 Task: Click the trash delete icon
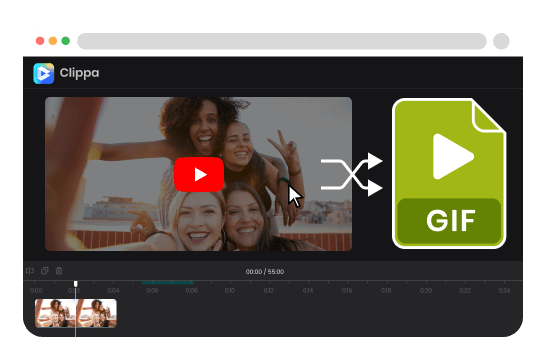pos(59,271)
